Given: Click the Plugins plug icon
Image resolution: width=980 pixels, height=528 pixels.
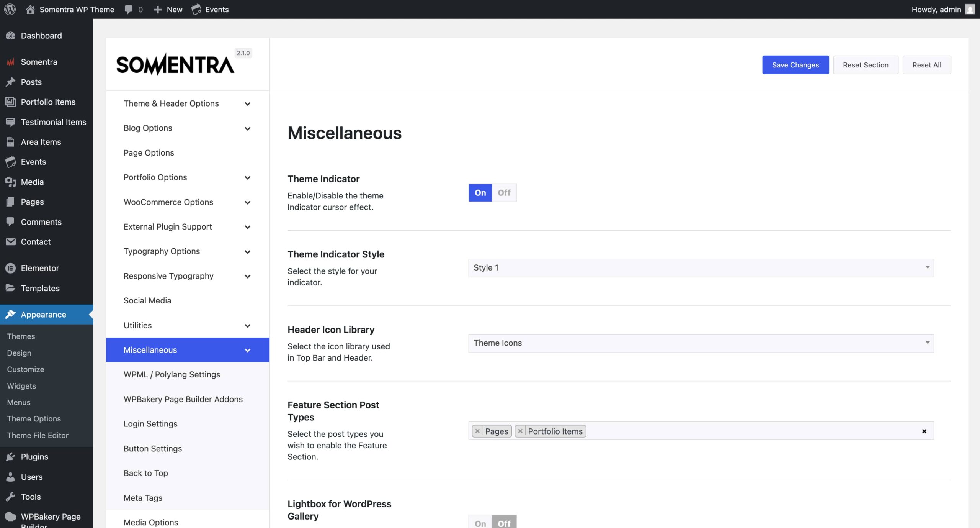Looking at the screenshot, I should [11, 457].
